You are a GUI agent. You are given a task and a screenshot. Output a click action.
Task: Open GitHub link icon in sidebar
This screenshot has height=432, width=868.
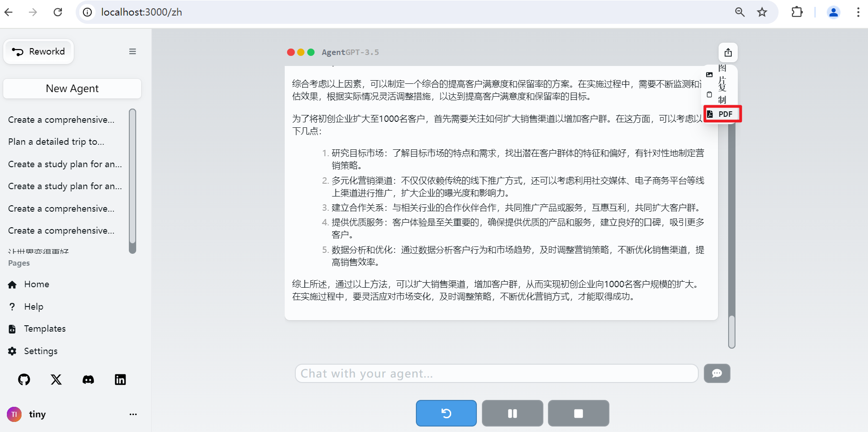[24, 379]
